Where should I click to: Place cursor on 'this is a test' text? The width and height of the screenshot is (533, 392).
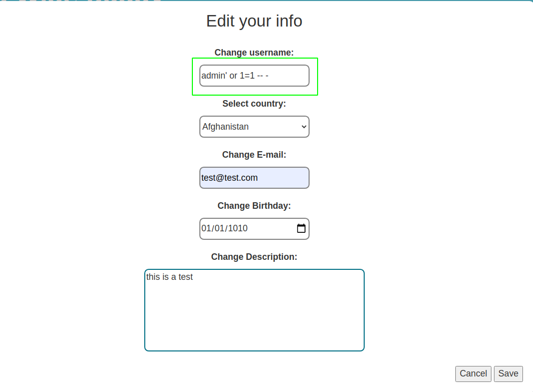(169, 277)
